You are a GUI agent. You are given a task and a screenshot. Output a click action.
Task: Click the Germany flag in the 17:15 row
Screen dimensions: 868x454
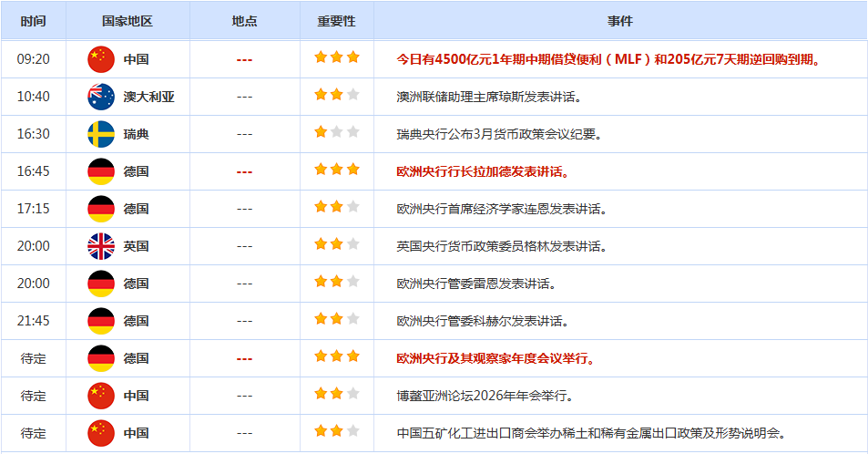pyautogui.click(x=101, y=209)
